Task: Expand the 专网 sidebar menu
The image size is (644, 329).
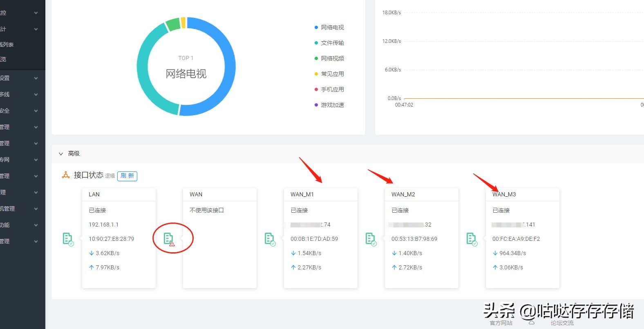Action: pyautogui.click(x=20, y=160)
